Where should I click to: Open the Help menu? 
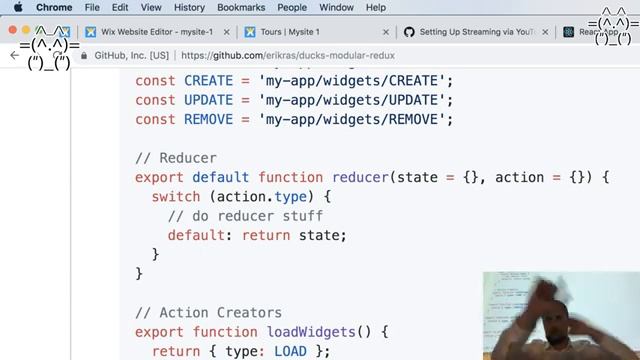[x=376, y=7]
